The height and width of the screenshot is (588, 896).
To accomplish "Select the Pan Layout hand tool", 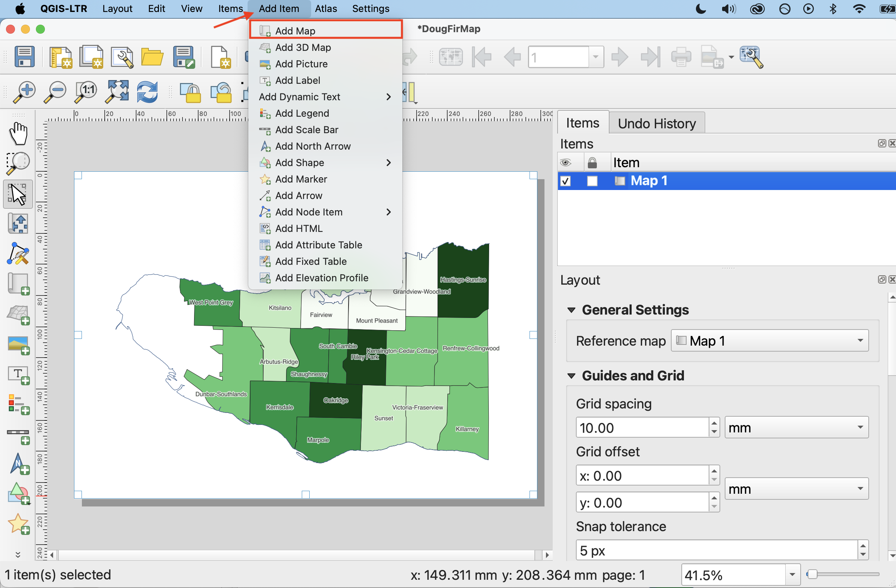I will [x=18, y=133].
